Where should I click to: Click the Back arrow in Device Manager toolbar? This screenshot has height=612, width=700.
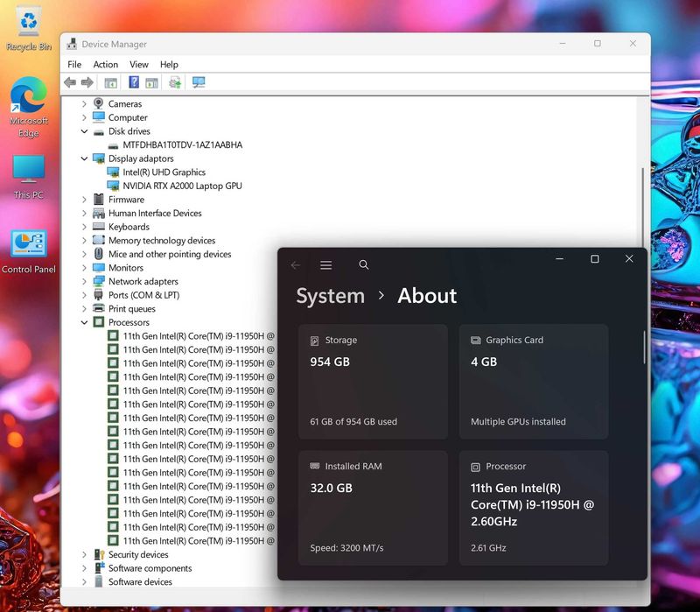70,82
